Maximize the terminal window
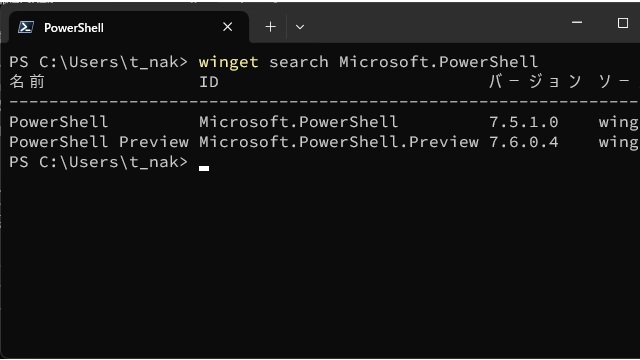The height and width of the screenshot is (360, 640). pos(622,23)
